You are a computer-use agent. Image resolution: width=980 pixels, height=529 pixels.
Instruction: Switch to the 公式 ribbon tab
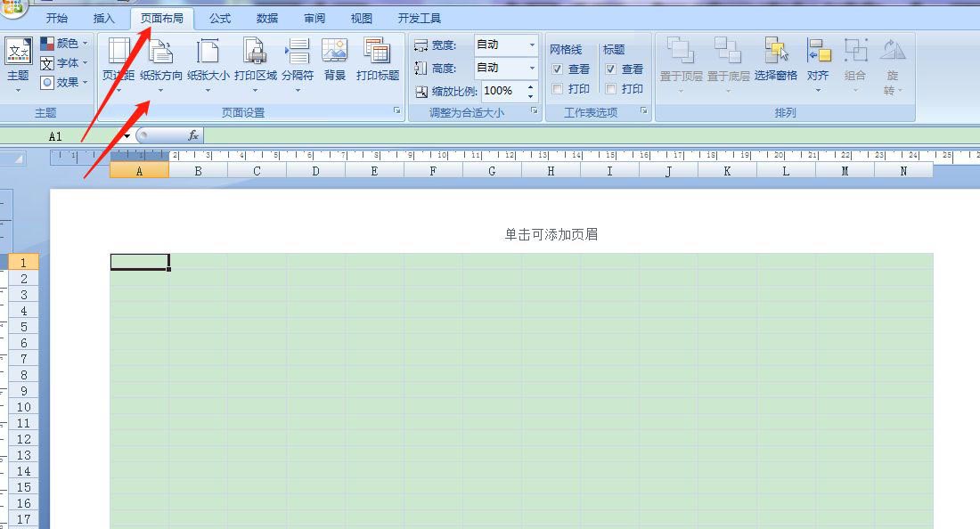[219, 17]
